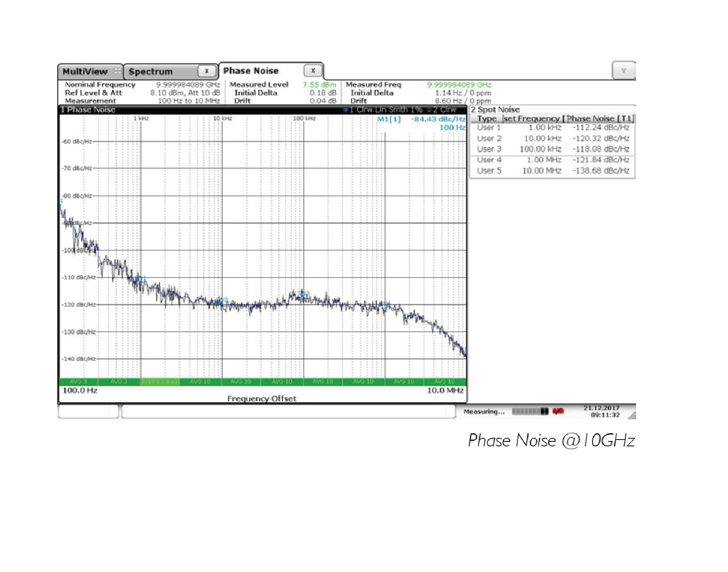Viewport: 728px width, 572px height.
Task: Click the 2 Clrw trace label
Action: tap(443, 110)
